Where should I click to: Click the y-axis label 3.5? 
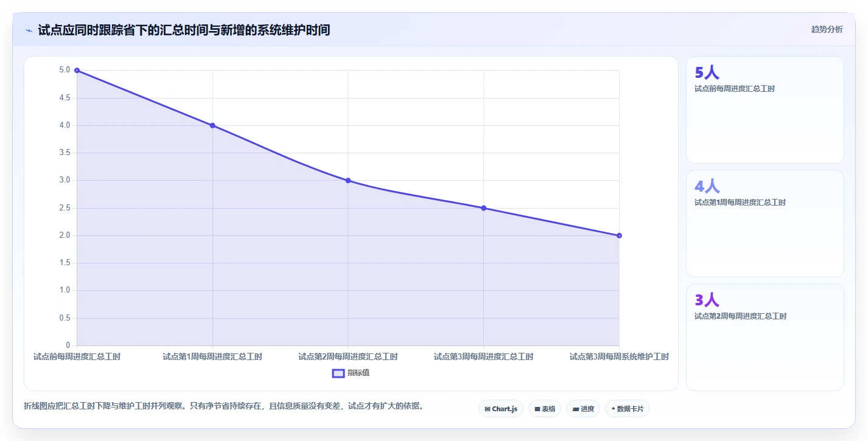pos(65,153)
